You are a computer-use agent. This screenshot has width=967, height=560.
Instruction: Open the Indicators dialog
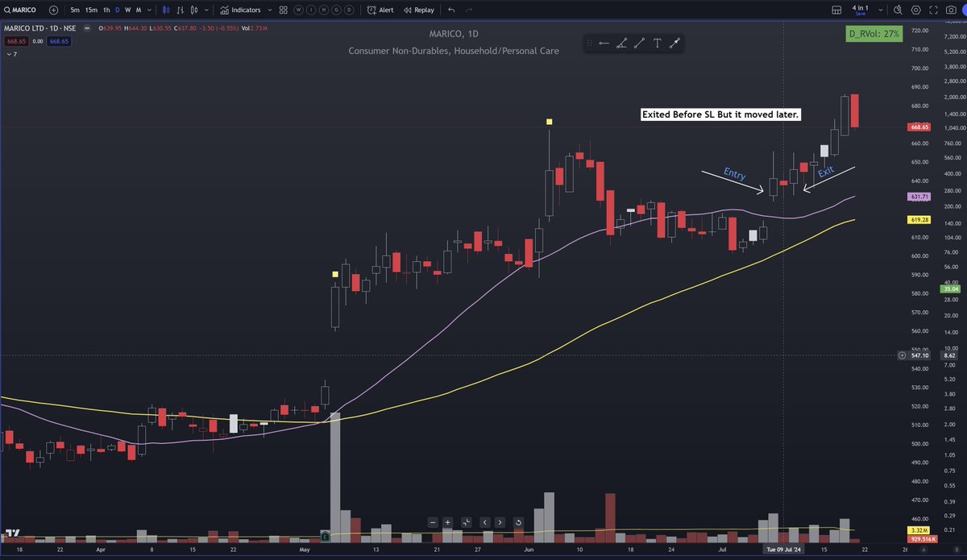pyautogui.click(x=240, y=10)
